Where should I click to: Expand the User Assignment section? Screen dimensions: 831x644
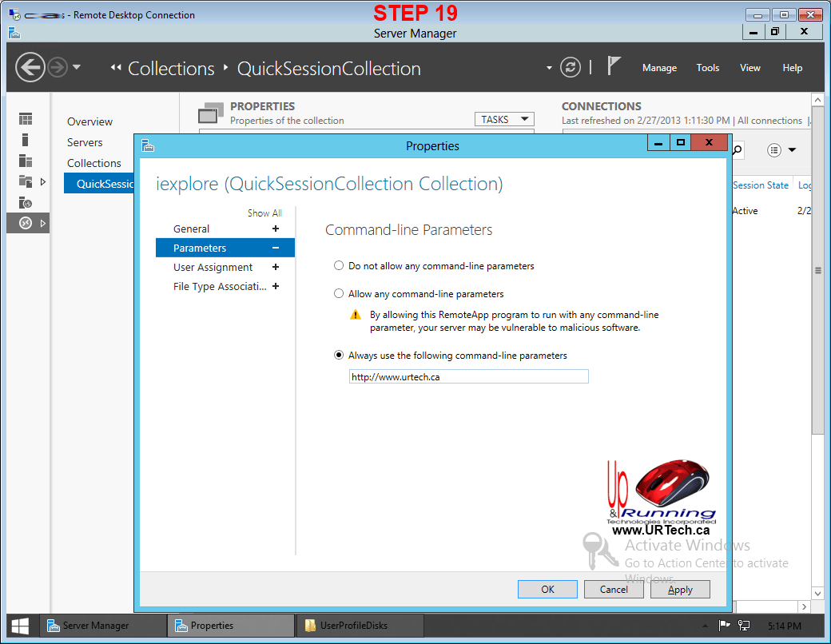(276, 268)
